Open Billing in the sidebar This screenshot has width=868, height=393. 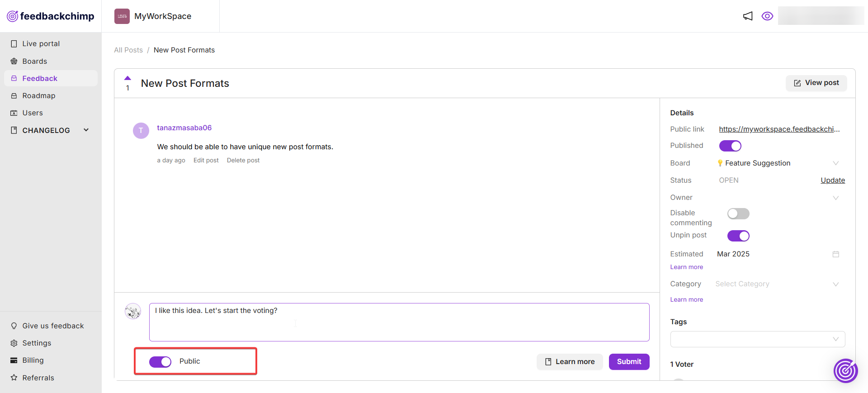pyautogui.click(x=51, y=360)
